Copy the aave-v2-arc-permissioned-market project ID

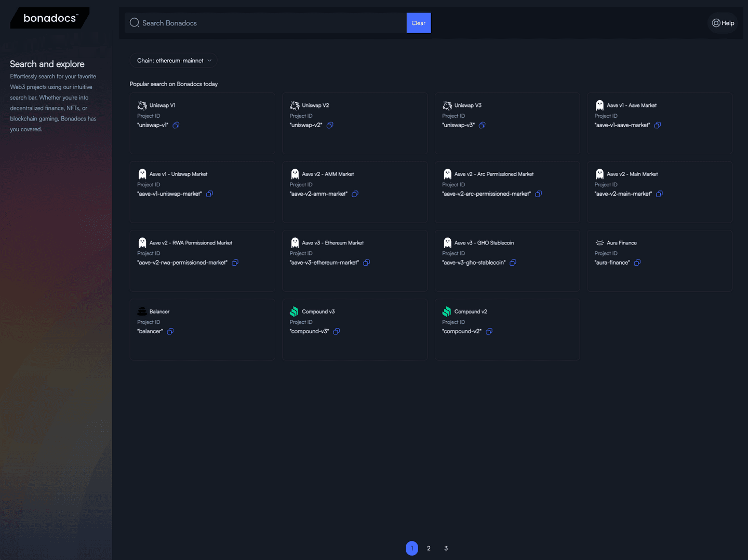539,194
